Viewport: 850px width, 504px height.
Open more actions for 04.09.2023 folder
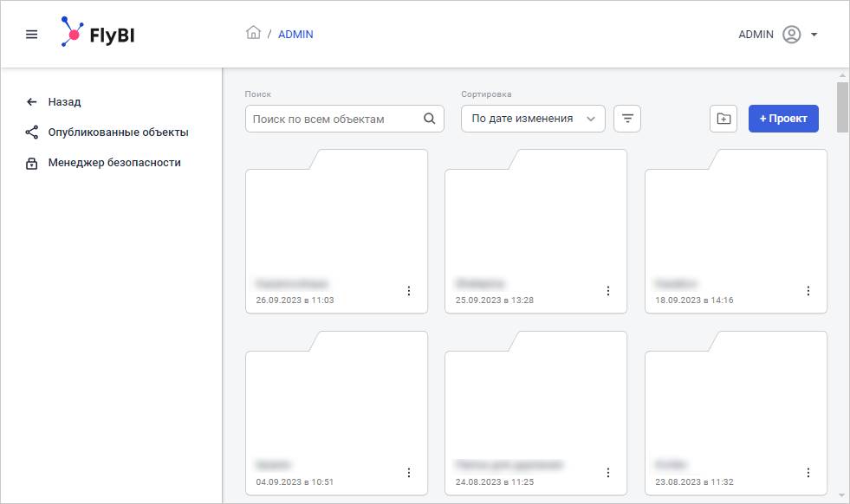coord(409,473)
